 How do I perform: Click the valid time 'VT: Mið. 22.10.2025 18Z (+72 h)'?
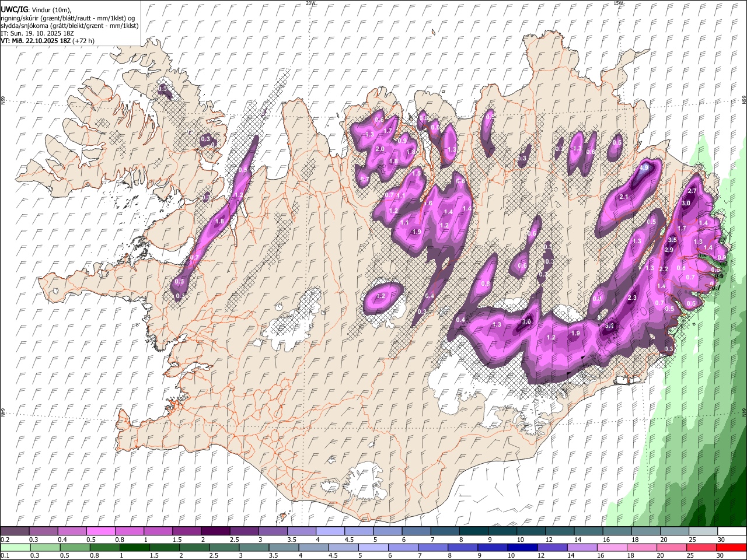pyautogui.click(x=48, y=41)
